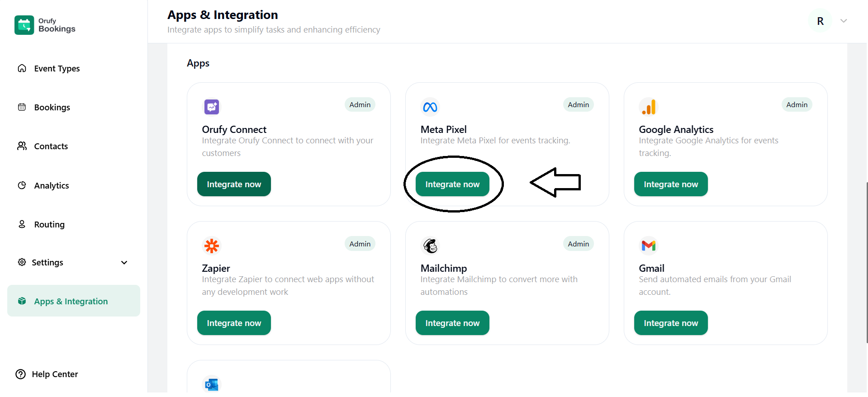Click the Outlook logo icon
Image resolution: width=868 pixels, height=397 pixels.
pos(212,385)
